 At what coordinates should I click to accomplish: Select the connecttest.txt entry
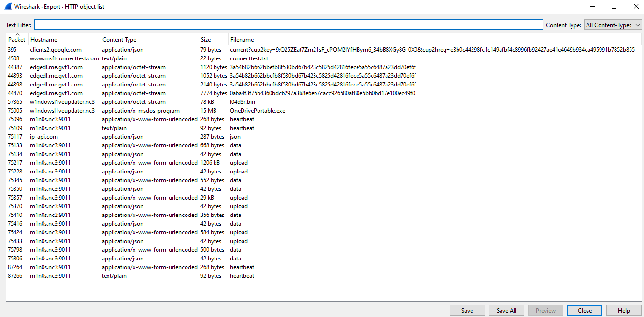145,58
